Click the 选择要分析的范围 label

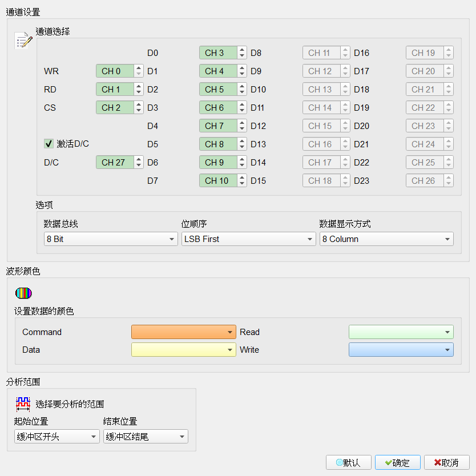70,404
